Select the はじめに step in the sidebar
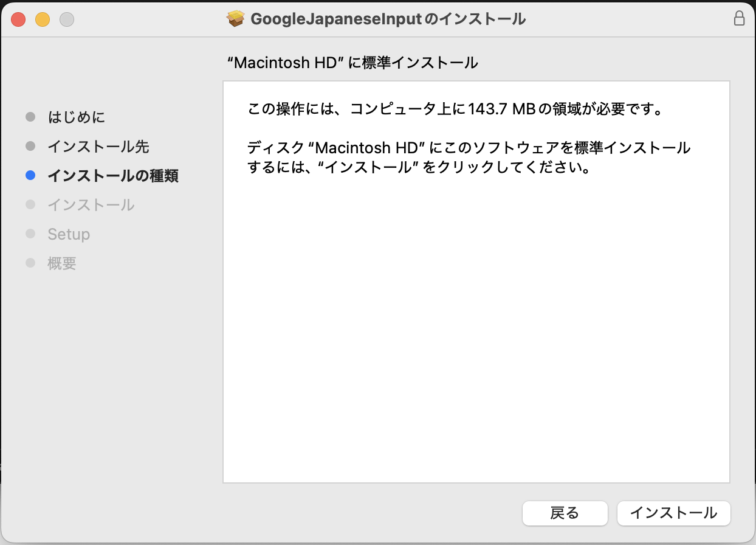The height and width of the screenshot is (545, 756). coord(77,117)
